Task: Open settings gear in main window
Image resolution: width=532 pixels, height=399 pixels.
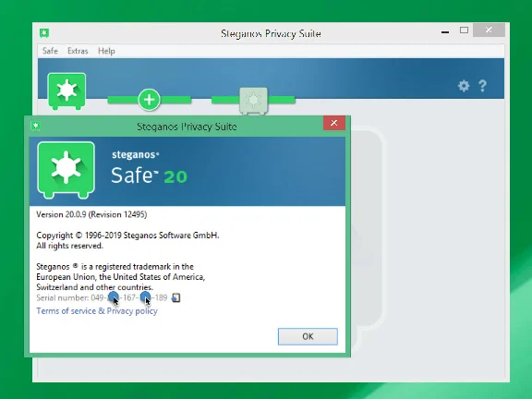Action: pyautogui.click(x=464, y=86)
